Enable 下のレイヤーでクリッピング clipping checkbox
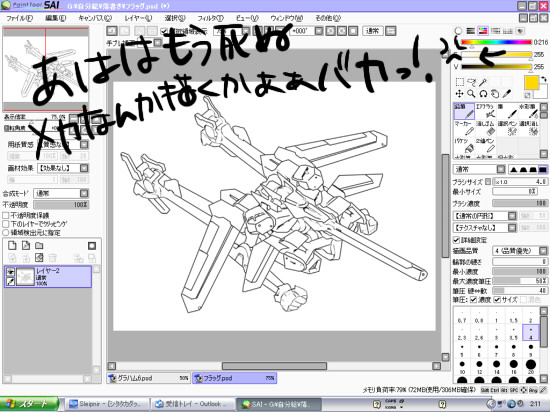The height and width of the screenshot is (412, 550). coord(6,224)
